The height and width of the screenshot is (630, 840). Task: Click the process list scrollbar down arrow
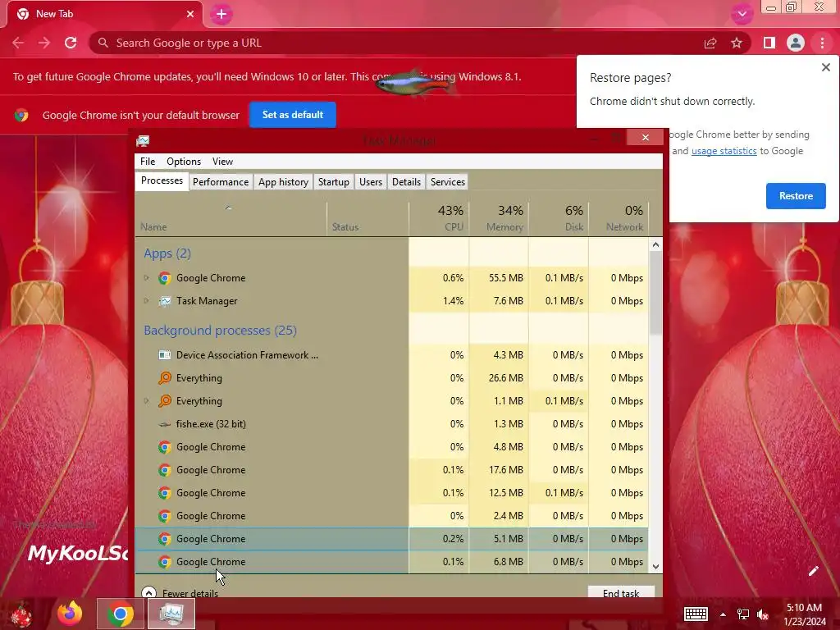coord(655,567)
